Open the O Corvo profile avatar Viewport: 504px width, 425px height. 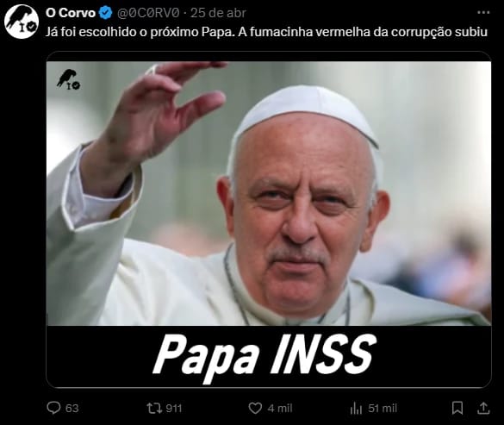(22, 22)
